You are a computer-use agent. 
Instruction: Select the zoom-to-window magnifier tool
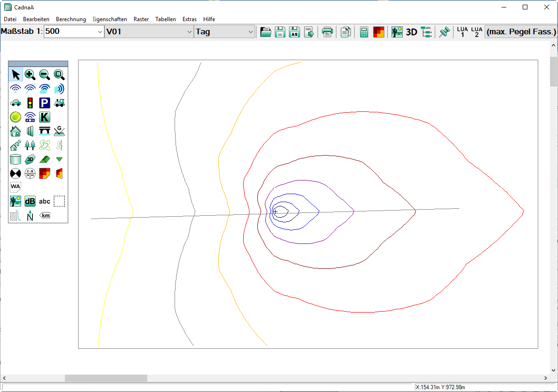[x=59, y=75]
